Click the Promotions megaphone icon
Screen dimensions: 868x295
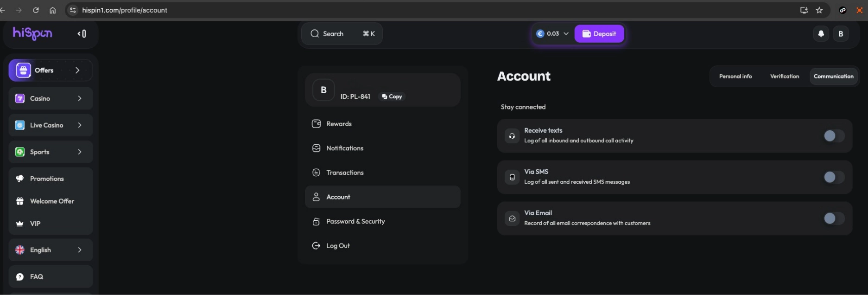tap(20, 179)
